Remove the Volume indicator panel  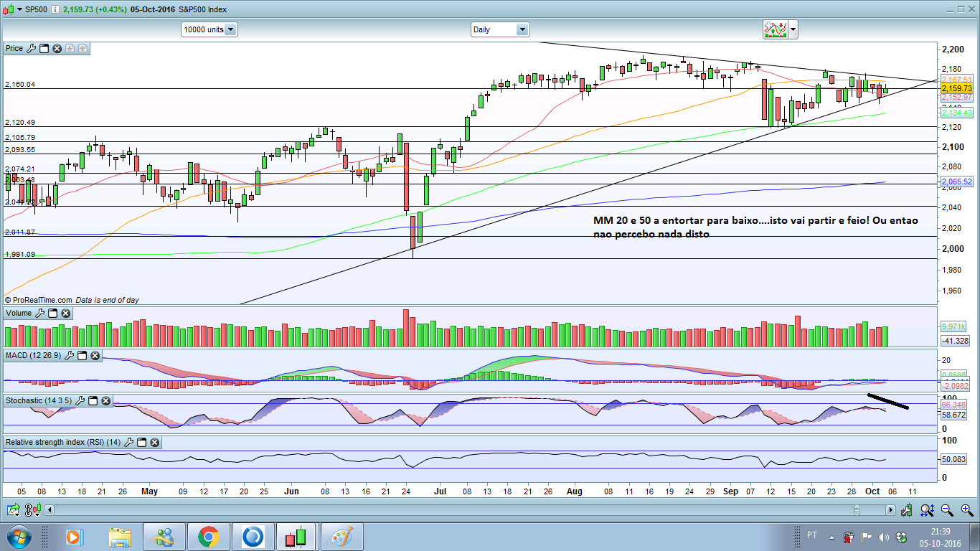[x=65, y=314]
